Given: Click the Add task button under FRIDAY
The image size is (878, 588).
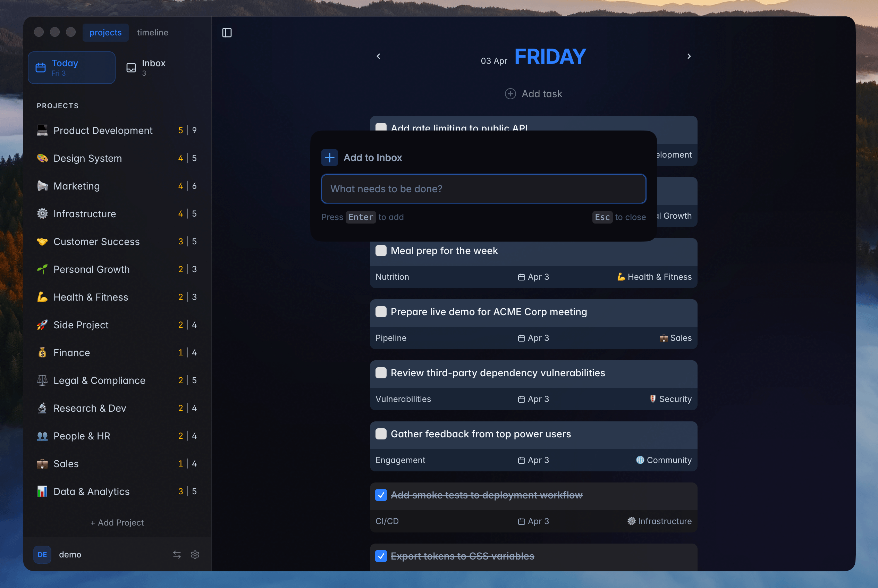Looking at the screenshot, I should [x=533, y=94].
